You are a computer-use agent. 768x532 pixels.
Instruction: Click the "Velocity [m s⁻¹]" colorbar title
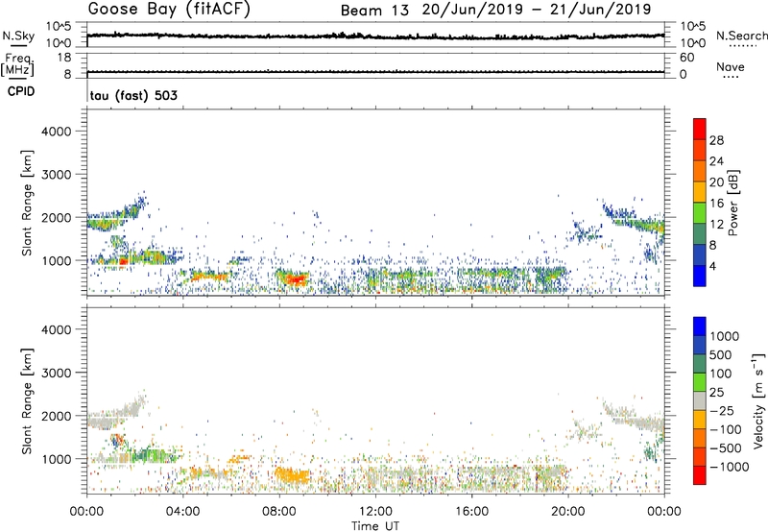[x=758, y=400]
